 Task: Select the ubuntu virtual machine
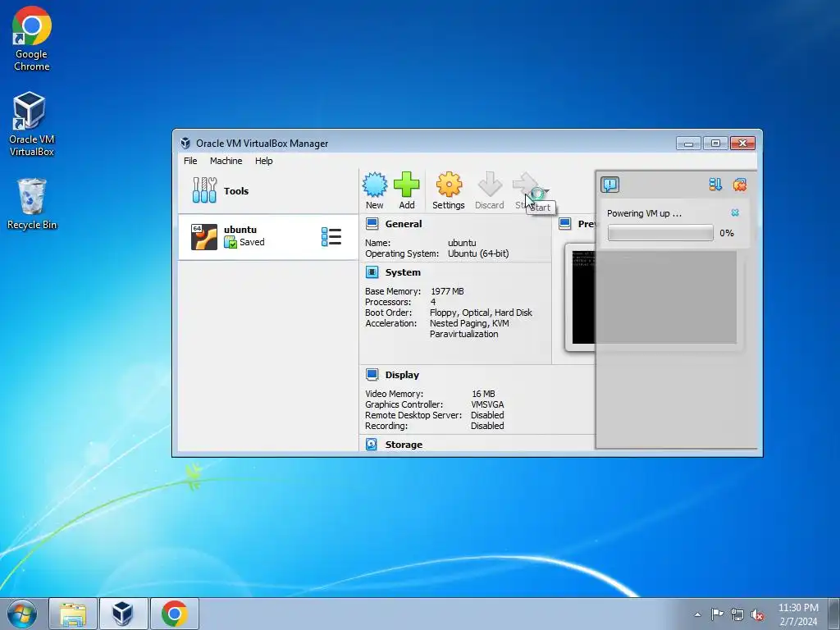click(268, 237)
